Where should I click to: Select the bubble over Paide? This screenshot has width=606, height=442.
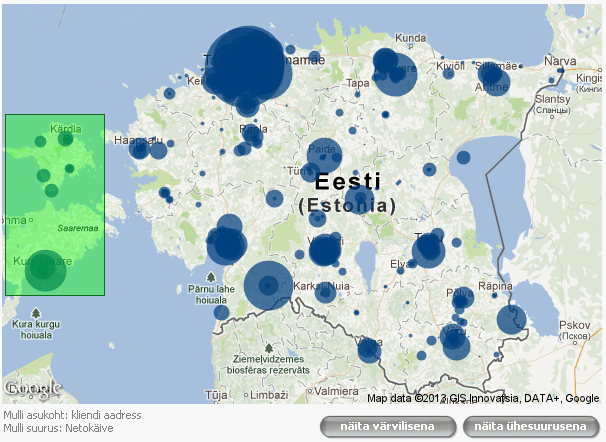[x=324, y=156]
